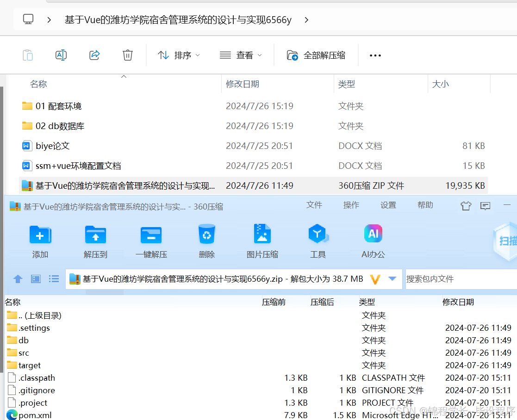Click the 添加 add files icon
This screenshot has height=420, width=517.
click(40, 235)
